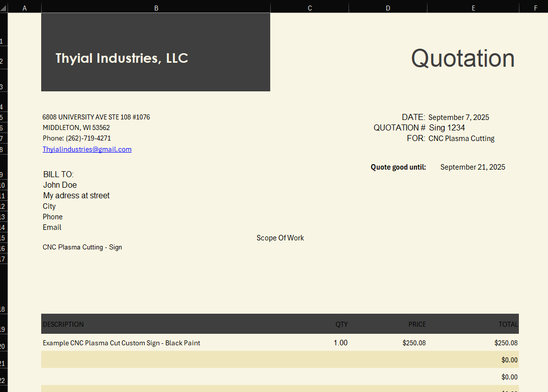Select column A header

coord(25,8)
